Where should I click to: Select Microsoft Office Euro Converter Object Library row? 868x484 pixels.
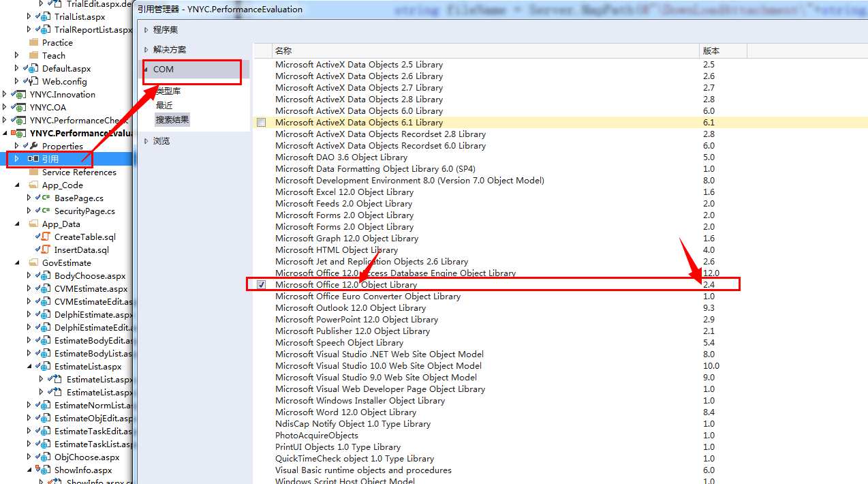pyautogui.click(x=560, y=297)
